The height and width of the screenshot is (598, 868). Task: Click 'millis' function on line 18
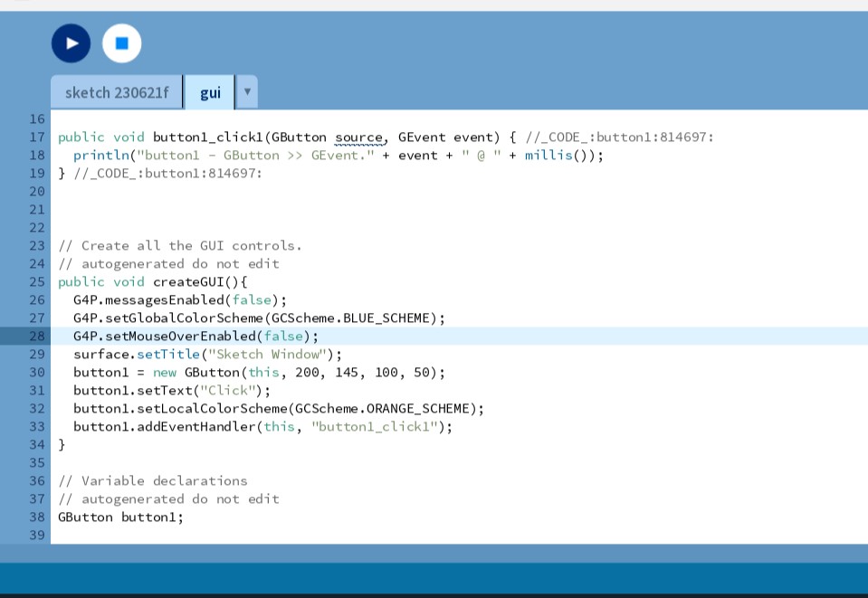pyautogui.click(x=548, y=156)
